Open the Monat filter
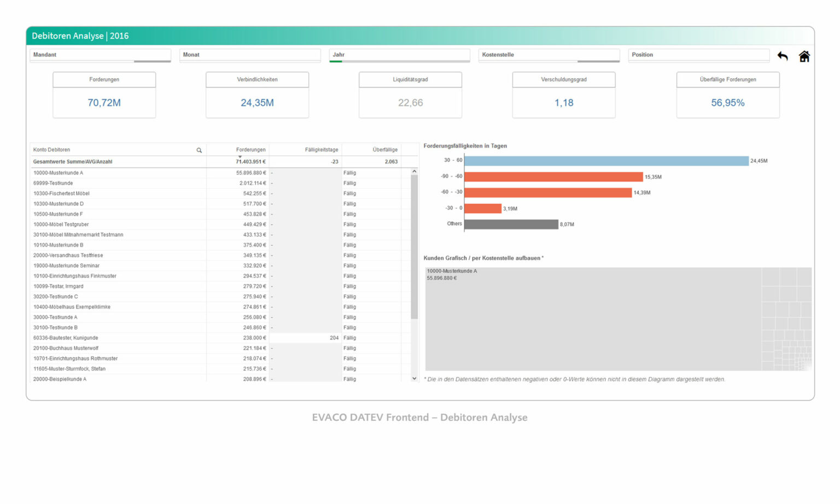Image resolution: width=840 pixels, height=504 pixels. (250, 55)
